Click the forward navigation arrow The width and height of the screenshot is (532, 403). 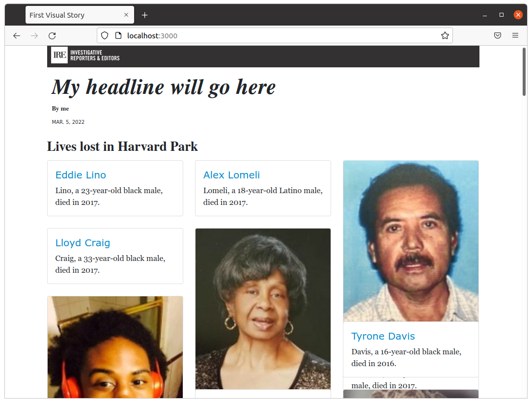pos(34,36)
